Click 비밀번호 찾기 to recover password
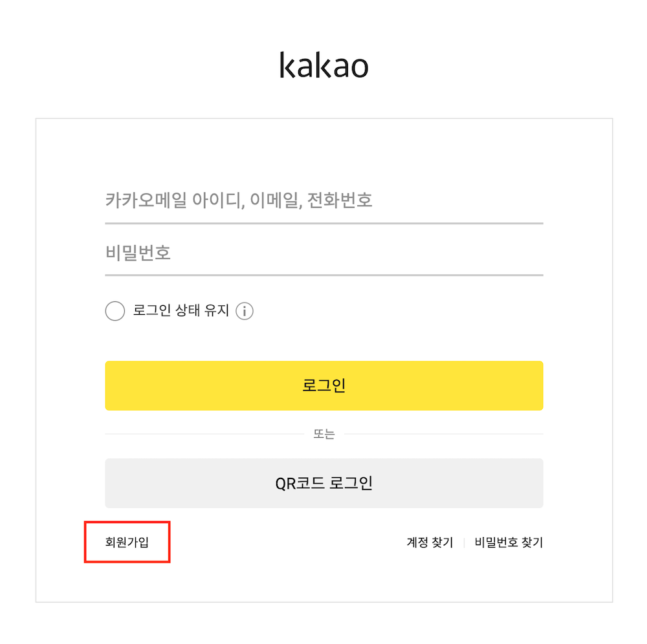The width and height of the screenshot is (647, 644). click(x=508, y=542)
